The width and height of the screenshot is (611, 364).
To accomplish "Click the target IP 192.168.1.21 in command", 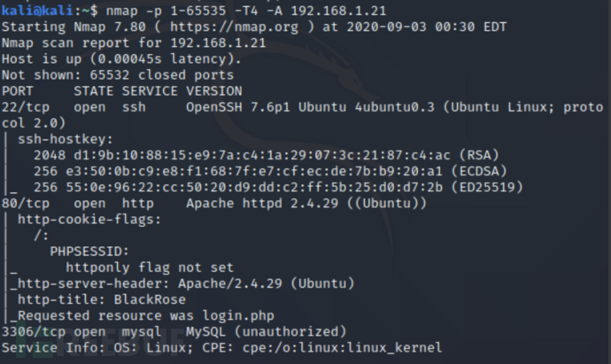I will tap(338, 11).
